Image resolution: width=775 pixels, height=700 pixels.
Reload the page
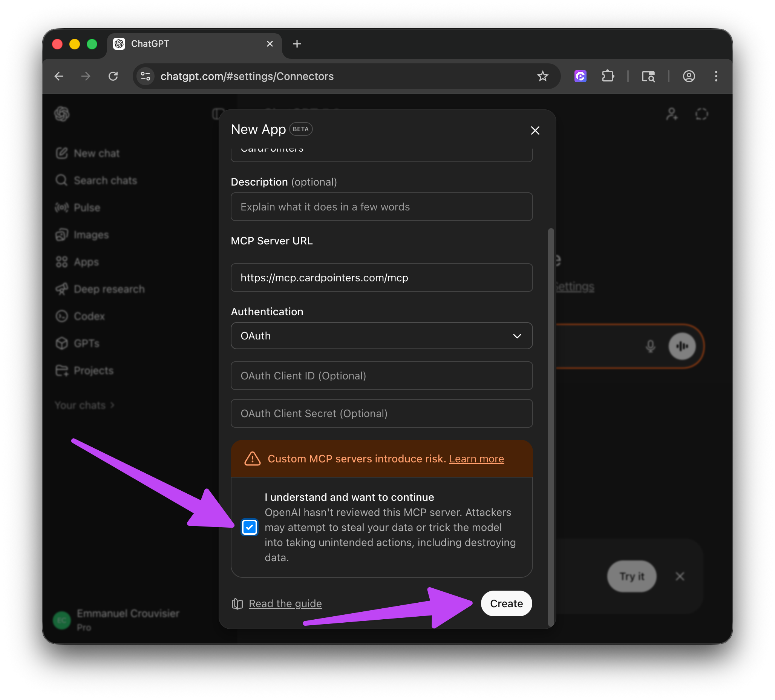pos(113,76)
